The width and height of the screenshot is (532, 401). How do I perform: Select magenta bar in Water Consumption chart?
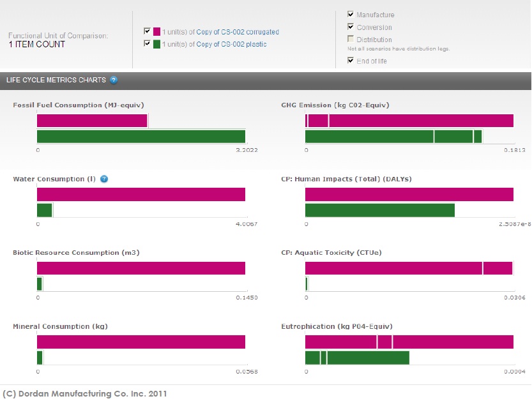click(x=141, y=195)
